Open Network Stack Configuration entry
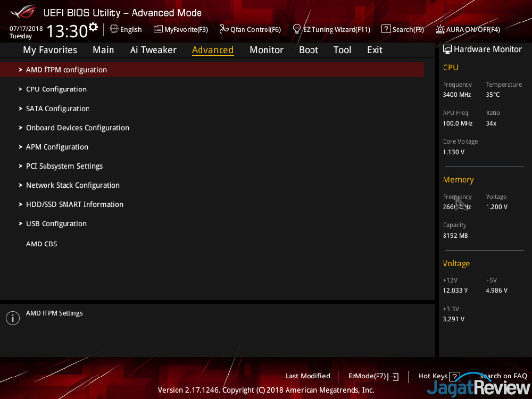Viewport: 532px width, 399px height. click(x=72, y=185)
